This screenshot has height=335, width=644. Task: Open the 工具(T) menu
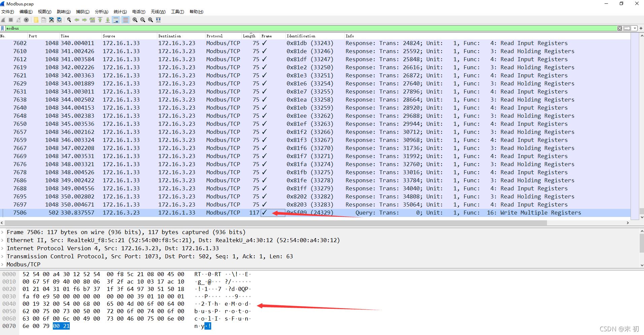(x=178, y=12)
